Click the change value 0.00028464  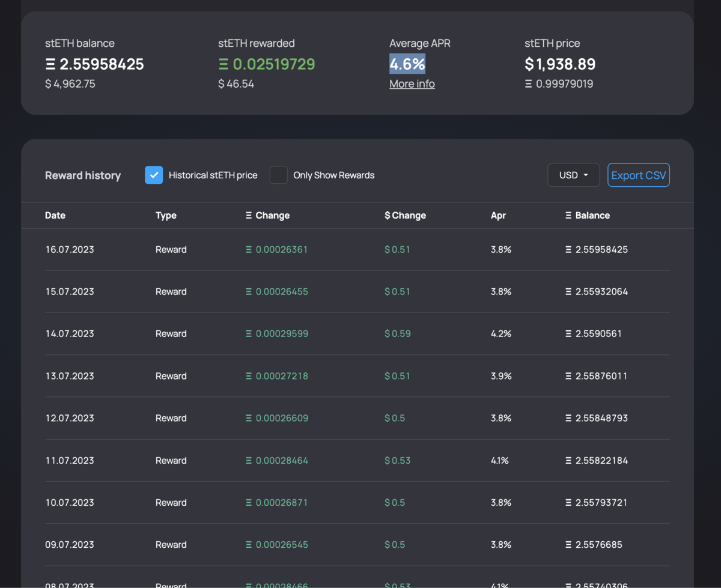(276, 461)
